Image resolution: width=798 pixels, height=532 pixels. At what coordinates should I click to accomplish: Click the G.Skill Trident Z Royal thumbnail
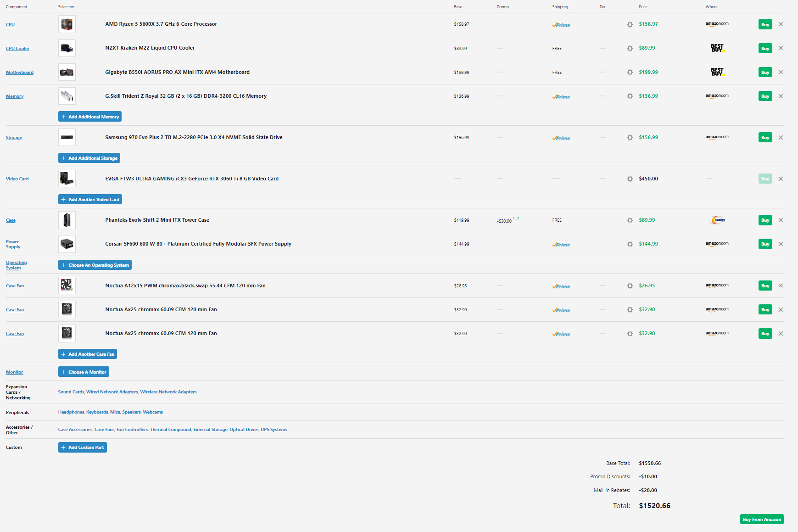(67, 96)
